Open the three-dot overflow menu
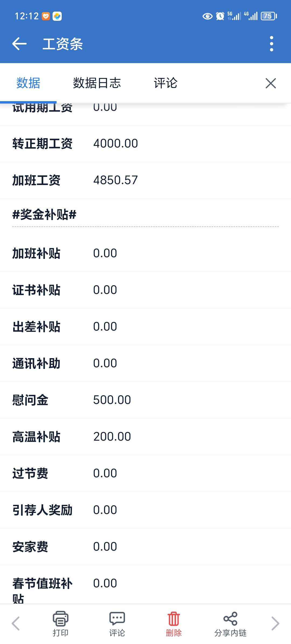 tap(271, 44)
